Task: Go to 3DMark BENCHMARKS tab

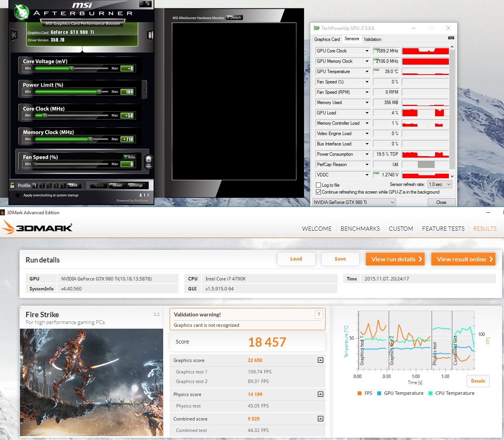Action: coord(360,229)
